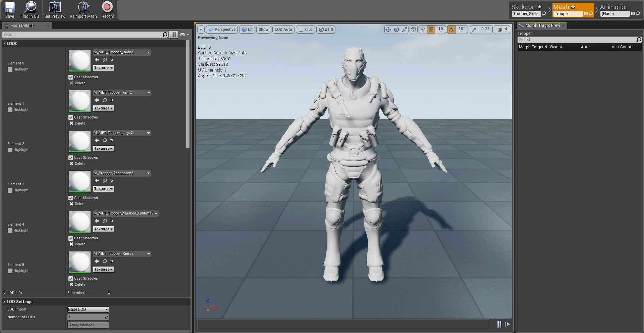Toggle grid snapping icon in viewport
Screen dimensions: 644x333
click(x=431, y=30)
